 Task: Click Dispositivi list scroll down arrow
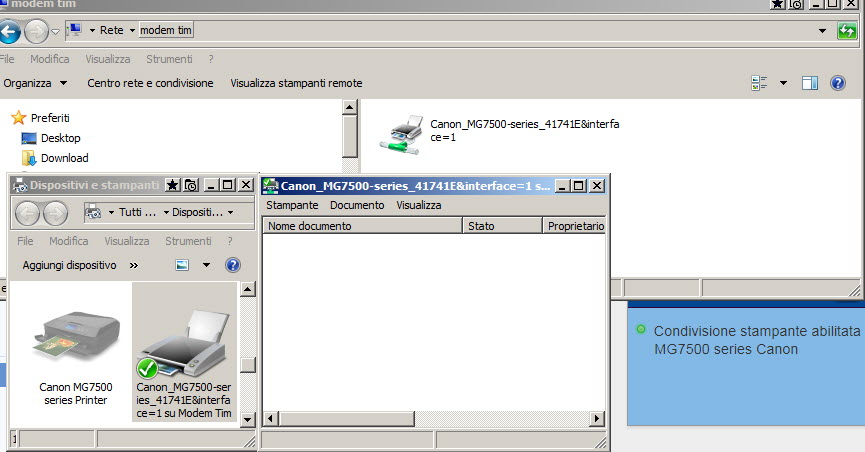tap(248, 420)
